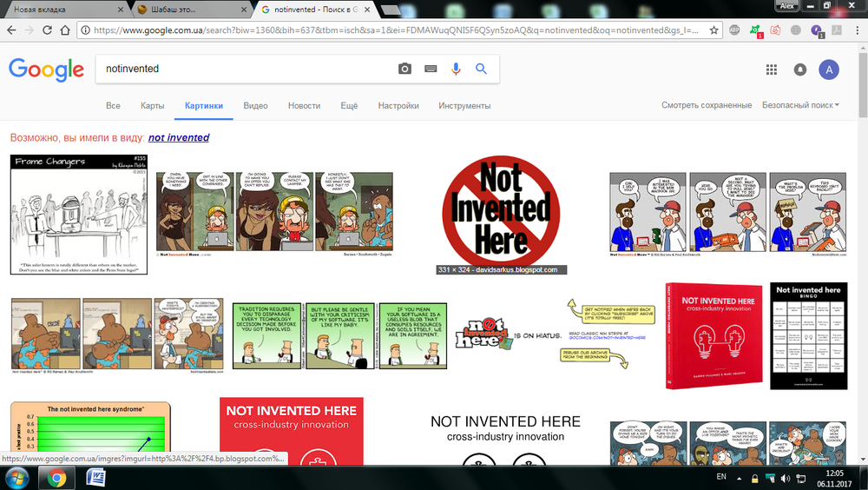Open the red outlined extension icon
The width and height of the screenshot is (868, 490).
click(775, 30)
